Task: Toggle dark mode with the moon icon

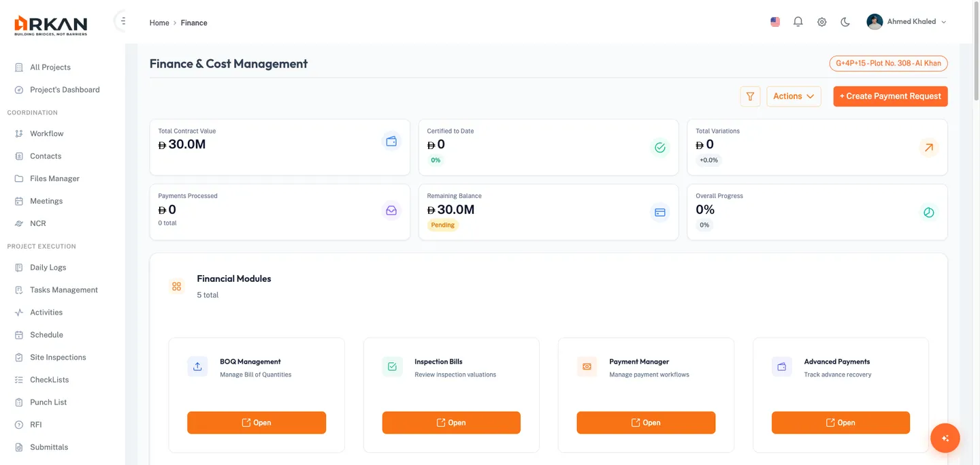Action: [845, 21]
